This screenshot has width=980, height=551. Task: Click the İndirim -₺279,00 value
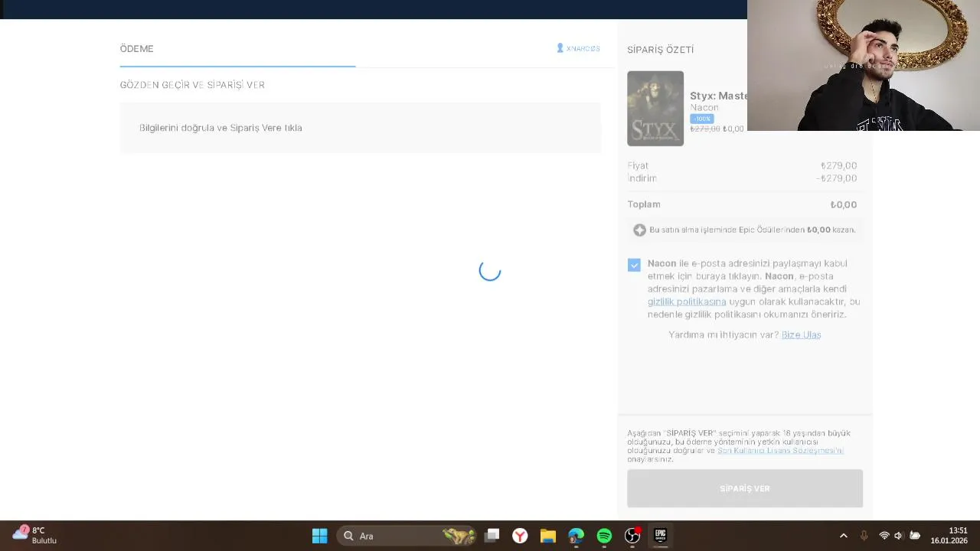tap(837, 178)
